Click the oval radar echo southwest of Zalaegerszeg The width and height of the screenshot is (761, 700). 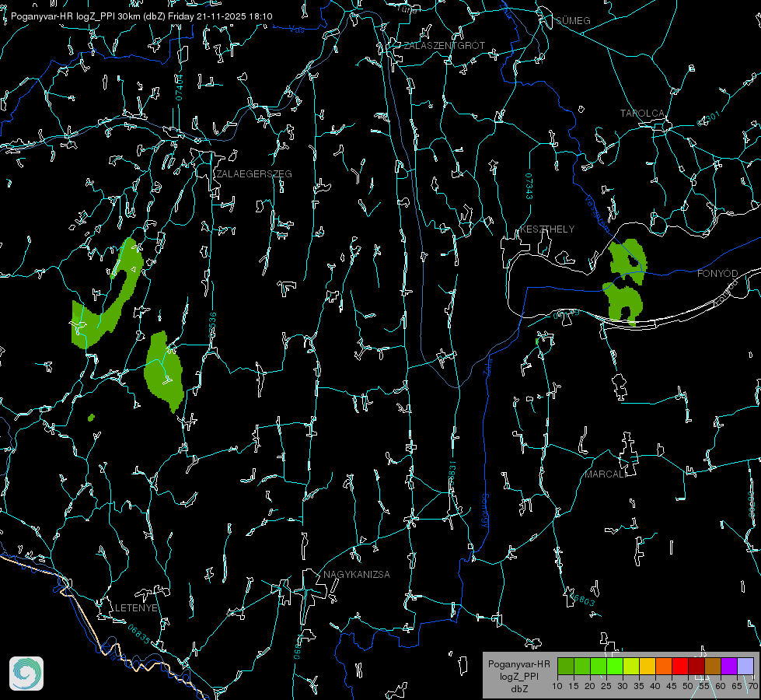pos(165,372)
